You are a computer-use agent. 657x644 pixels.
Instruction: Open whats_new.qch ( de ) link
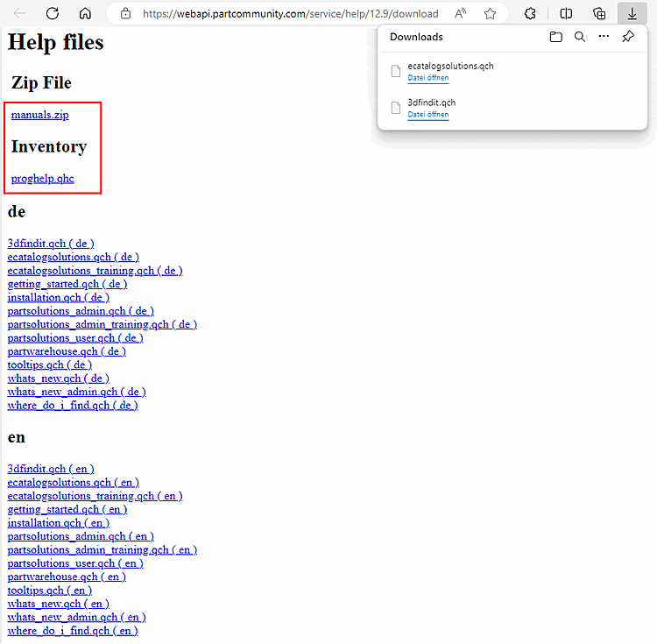coord(58,379)
